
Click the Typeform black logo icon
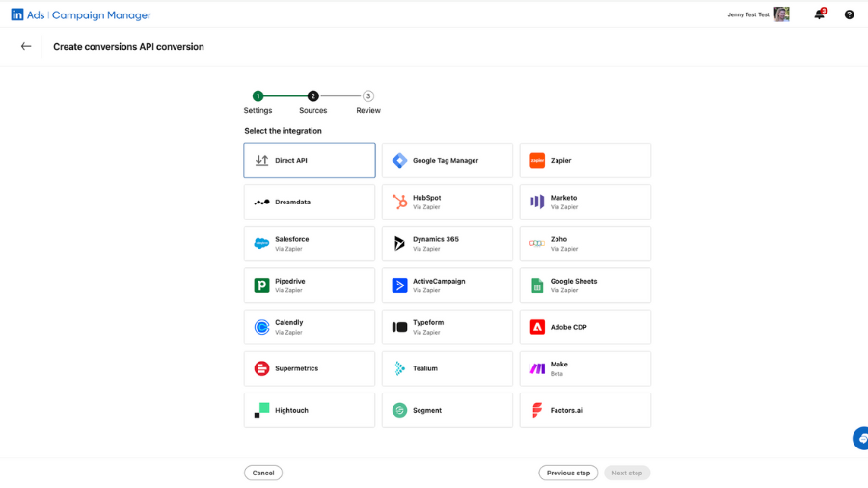[399, 327]
